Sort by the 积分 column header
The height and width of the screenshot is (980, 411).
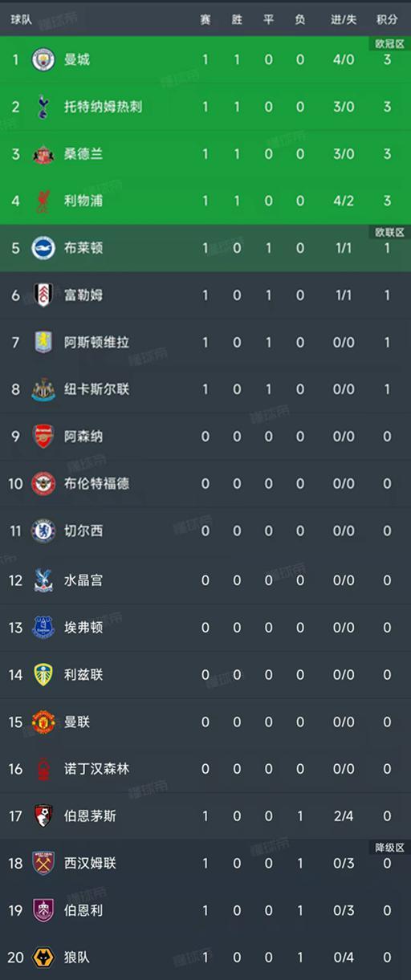coord(387,19)
